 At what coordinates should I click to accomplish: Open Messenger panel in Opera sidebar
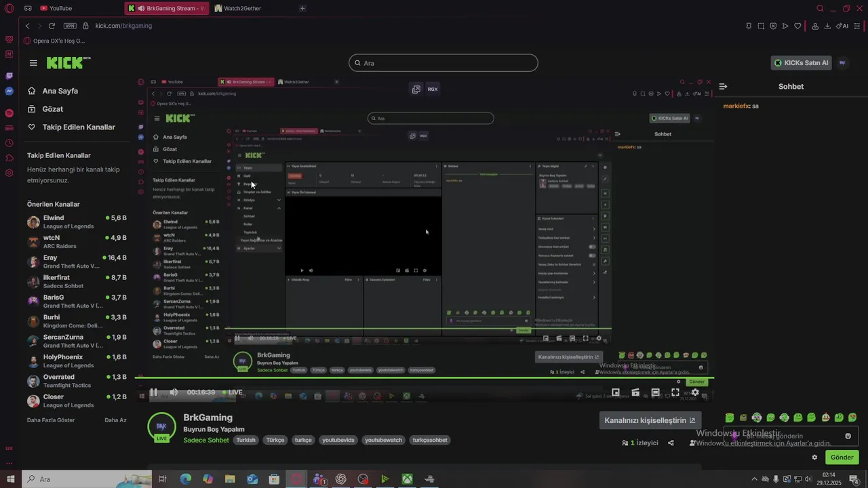tap(9, 91)
